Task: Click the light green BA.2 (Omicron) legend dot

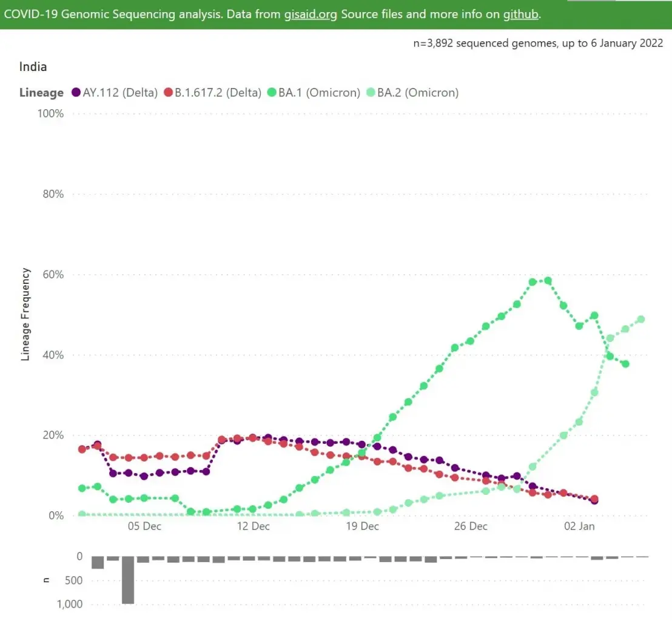Action: click(x=371, y=92)
